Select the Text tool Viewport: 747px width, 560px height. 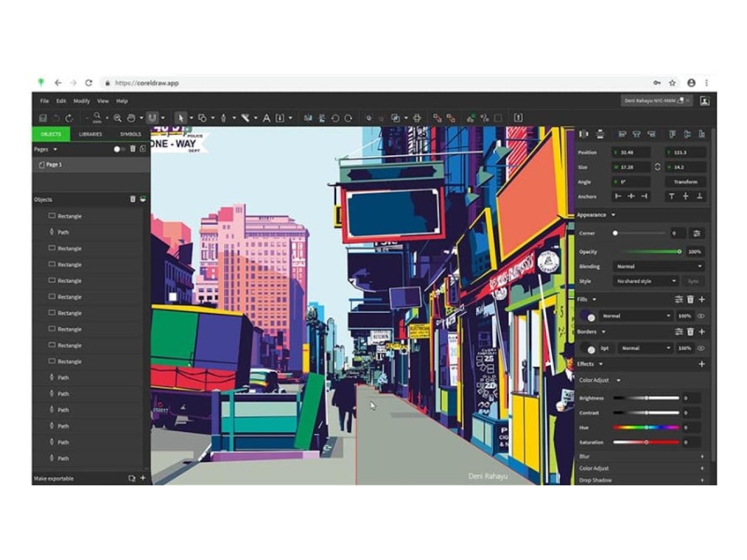(x=266, y=118)
